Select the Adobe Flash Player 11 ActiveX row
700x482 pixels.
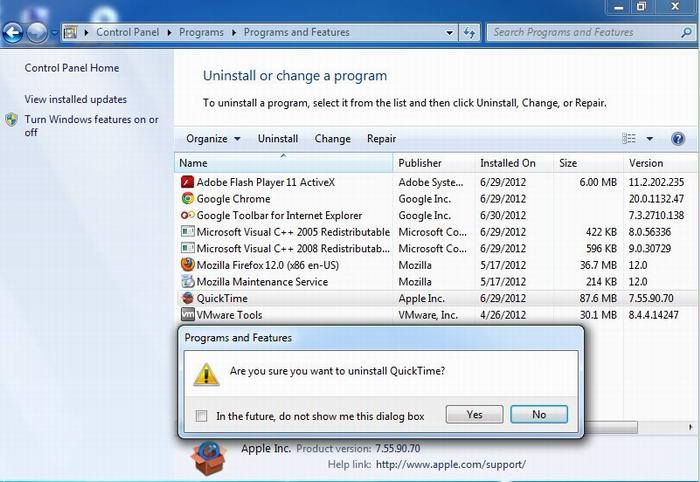click(x=437, y=182)
